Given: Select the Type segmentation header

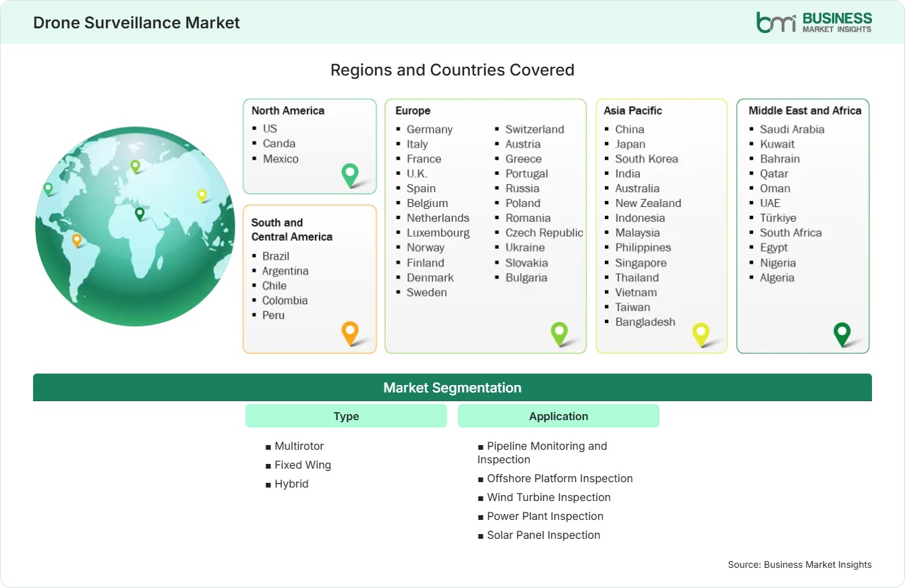Looking at the screenshot, I should (346, 416).
